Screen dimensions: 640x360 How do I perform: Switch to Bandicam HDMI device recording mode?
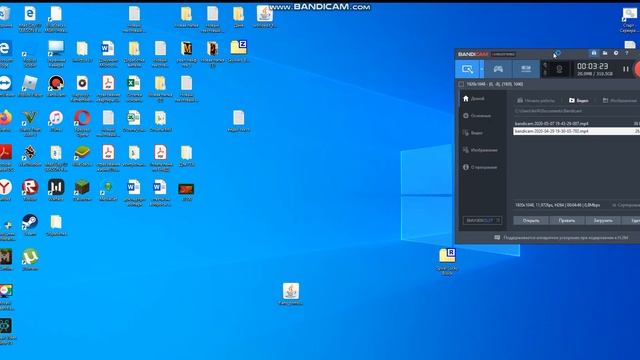tap(526, 69)
